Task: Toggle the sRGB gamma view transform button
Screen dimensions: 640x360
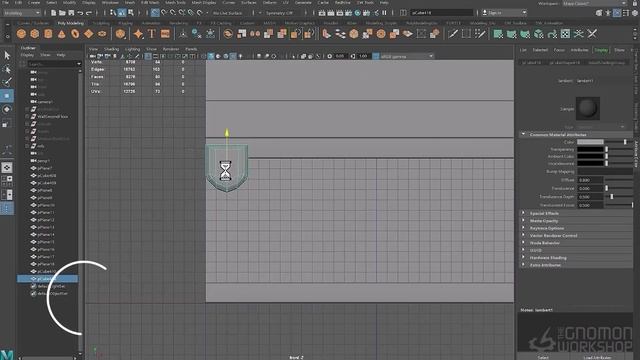Action: [x=376, y=56]
